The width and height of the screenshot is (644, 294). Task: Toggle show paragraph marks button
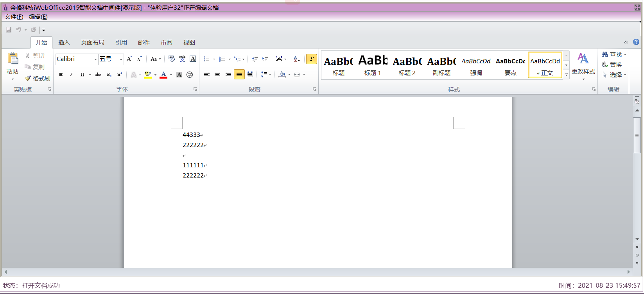312,59
